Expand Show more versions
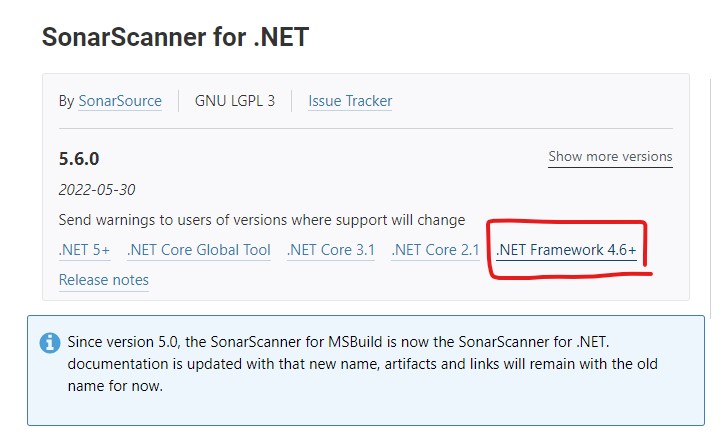 coord(610,156)
